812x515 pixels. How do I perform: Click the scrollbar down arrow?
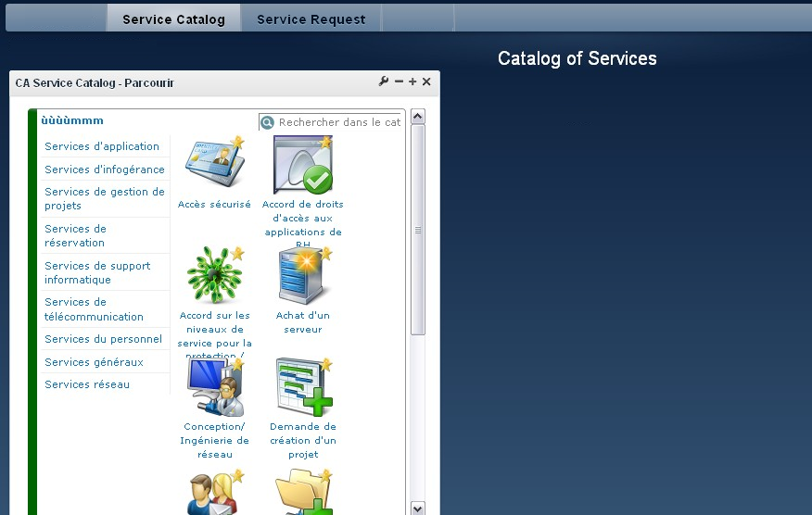tap(418, 509)
